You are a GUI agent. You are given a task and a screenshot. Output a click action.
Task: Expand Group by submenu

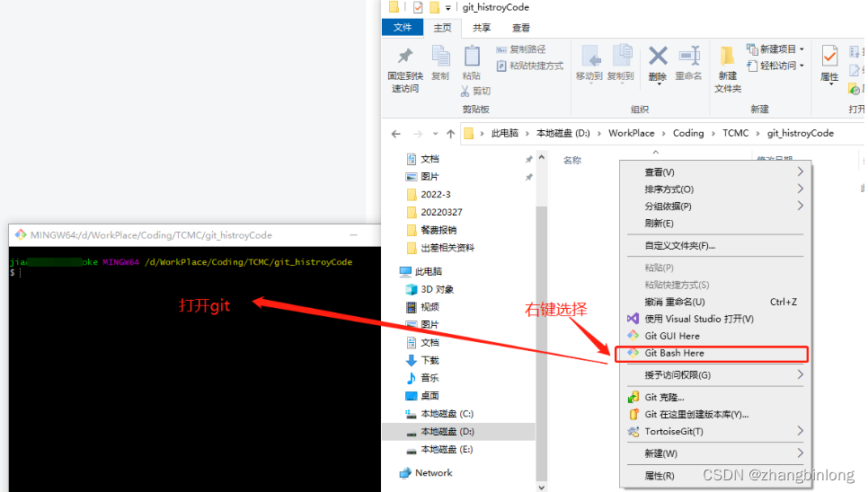tap(800, 206)
